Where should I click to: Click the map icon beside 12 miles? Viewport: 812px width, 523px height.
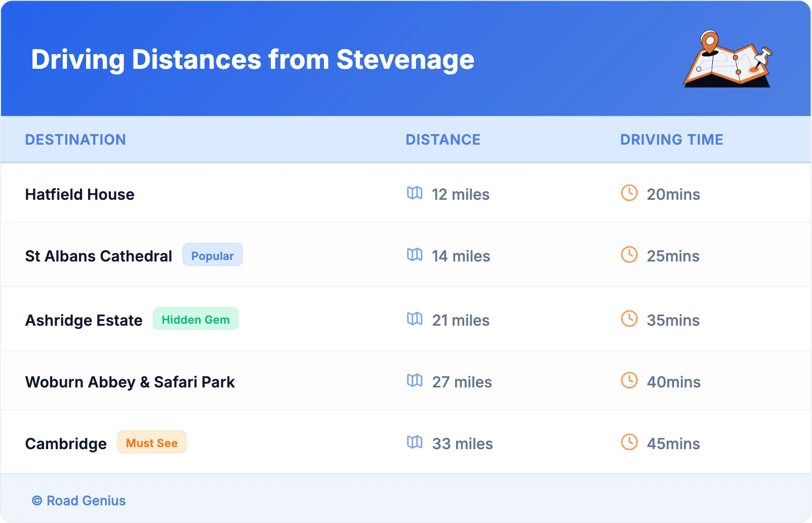(x=415, y=193)
